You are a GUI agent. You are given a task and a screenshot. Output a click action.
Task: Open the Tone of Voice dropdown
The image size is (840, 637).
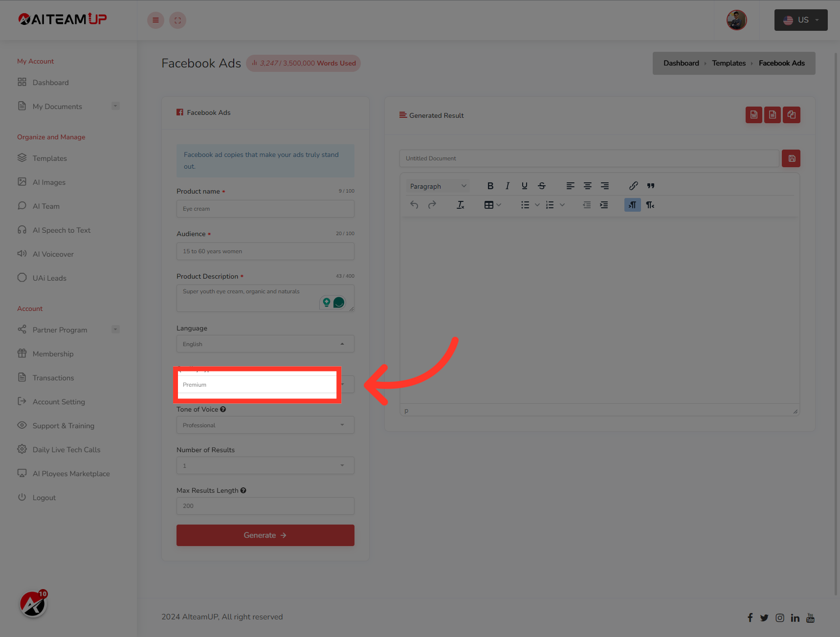(x=265, y=425)
